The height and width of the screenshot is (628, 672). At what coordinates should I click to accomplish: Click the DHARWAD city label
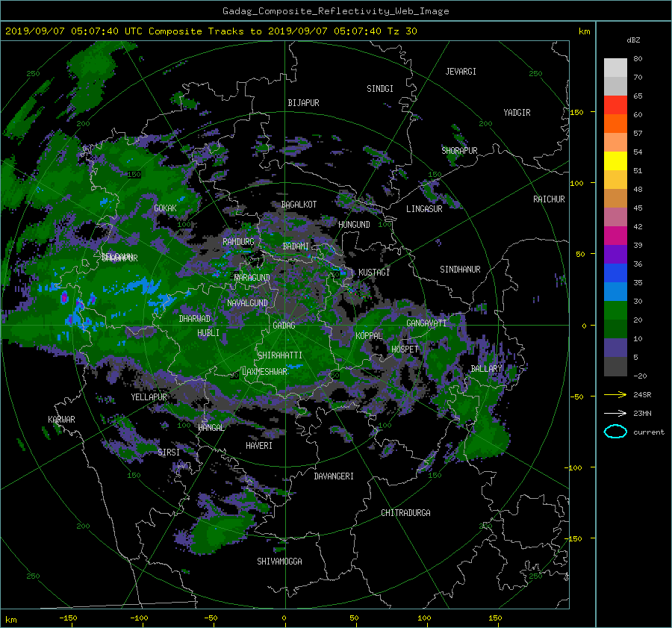pos(195,319)
